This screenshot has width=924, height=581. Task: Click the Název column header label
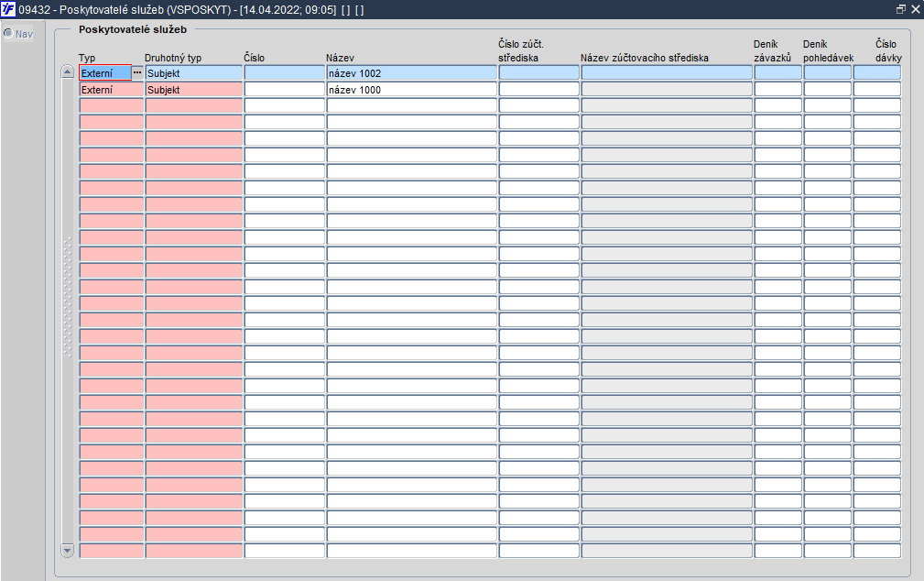[x=340, y=58]
